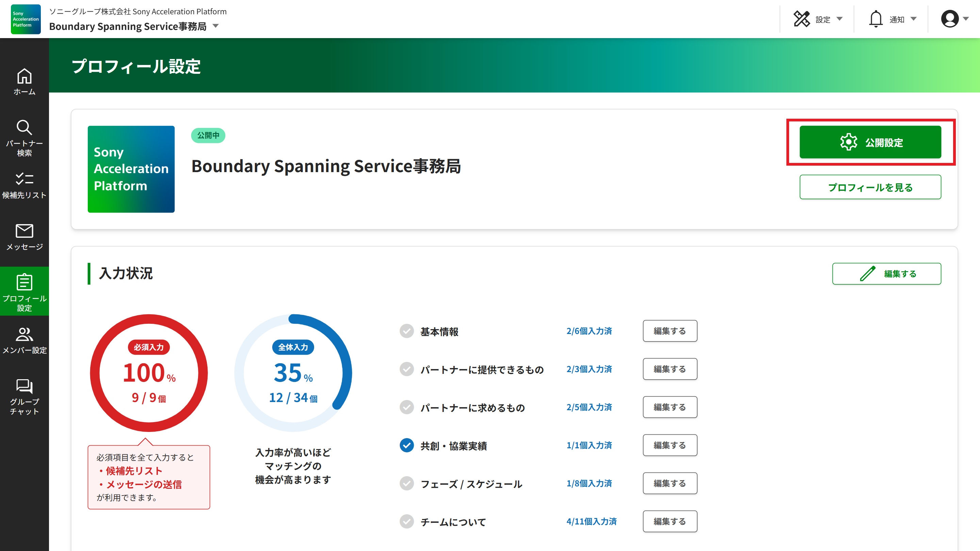The height and width of the screenshot is (551, 980).
Task: Click the notification bell icon
Action: (876, 19)
